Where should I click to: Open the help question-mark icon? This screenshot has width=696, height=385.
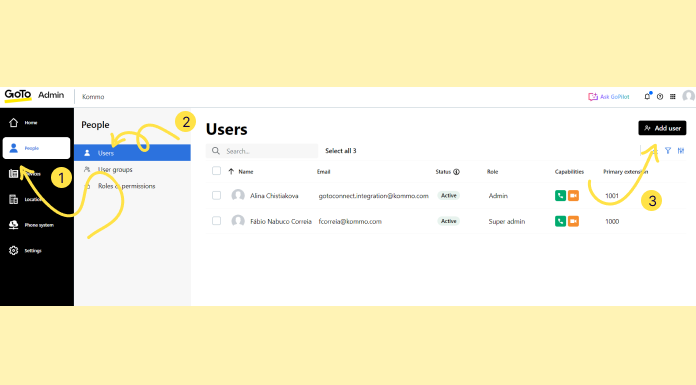[x=660, y=97]
